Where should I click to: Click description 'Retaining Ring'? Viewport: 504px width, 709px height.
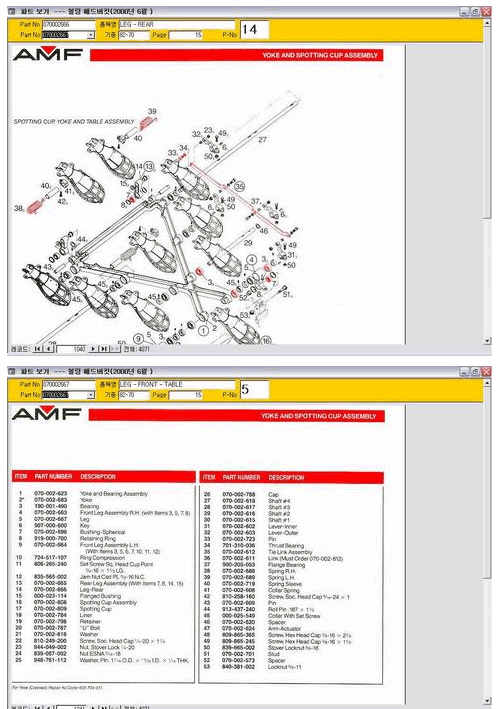[x=98, y=539]
